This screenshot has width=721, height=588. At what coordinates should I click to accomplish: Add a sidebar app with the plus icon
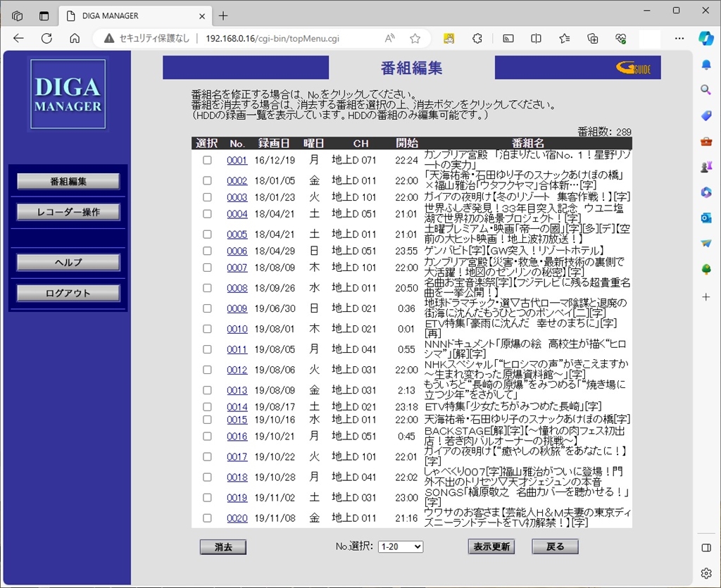[x=706, y=297]
